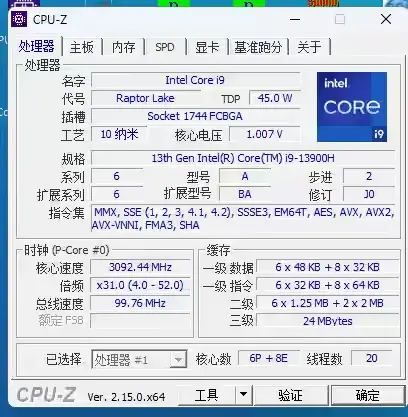This screenshot has width=408, height=417.
Task: Close the CPU-Z window
Action: [x=386, y=19]
